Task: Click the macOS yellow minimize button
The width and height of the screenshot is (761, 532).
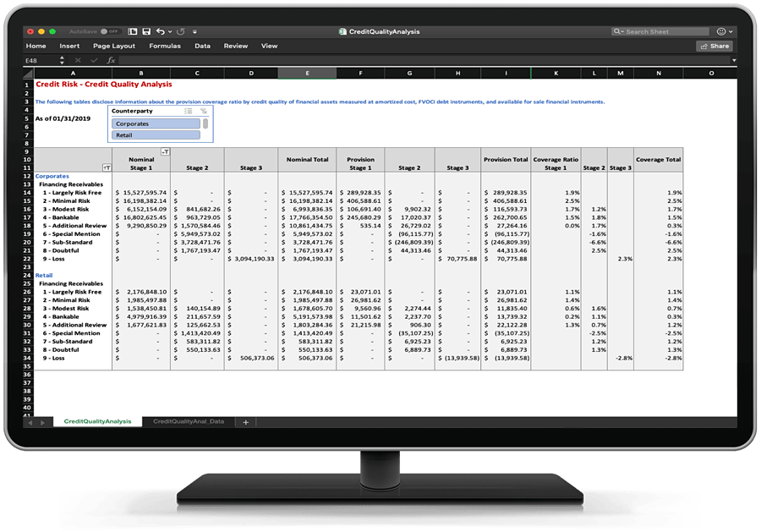Action: (x=41, y=31)
